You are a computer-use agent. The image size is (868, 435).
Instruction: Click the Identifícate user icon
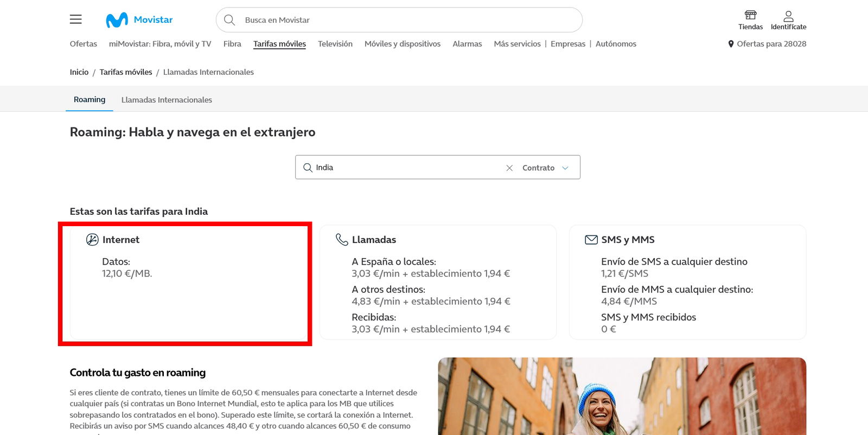[788, 16]
